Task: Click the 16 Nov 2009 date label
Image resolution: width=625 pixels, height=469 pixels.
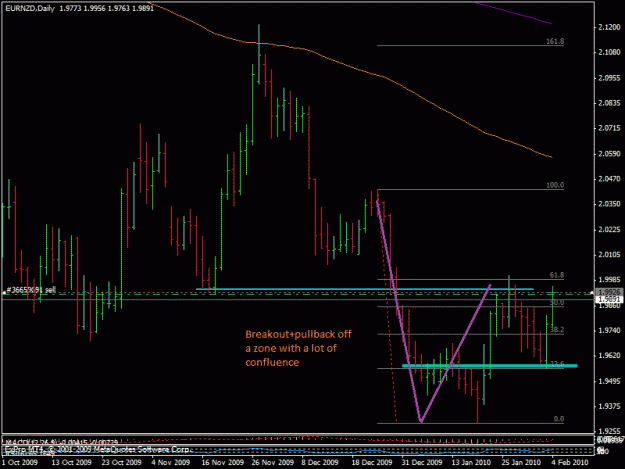Action: [222, 462]
